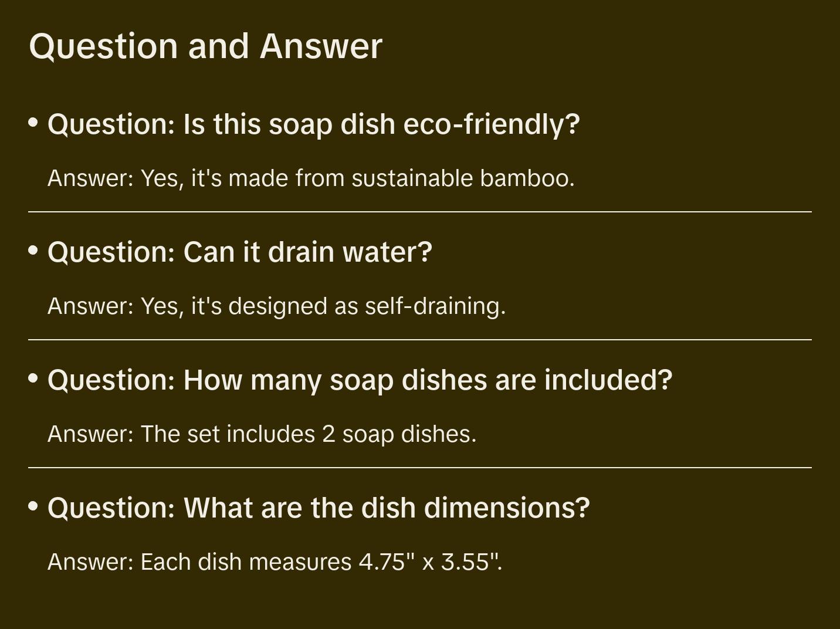Click the word 'included?' in the third question
This screenshot has height=629, width=840.
point(608,380)
